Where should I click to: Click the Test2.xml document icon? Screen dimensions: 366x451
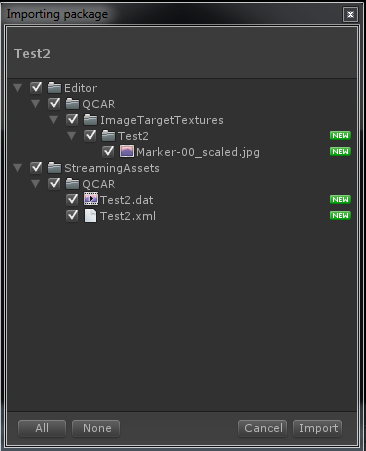90,216
